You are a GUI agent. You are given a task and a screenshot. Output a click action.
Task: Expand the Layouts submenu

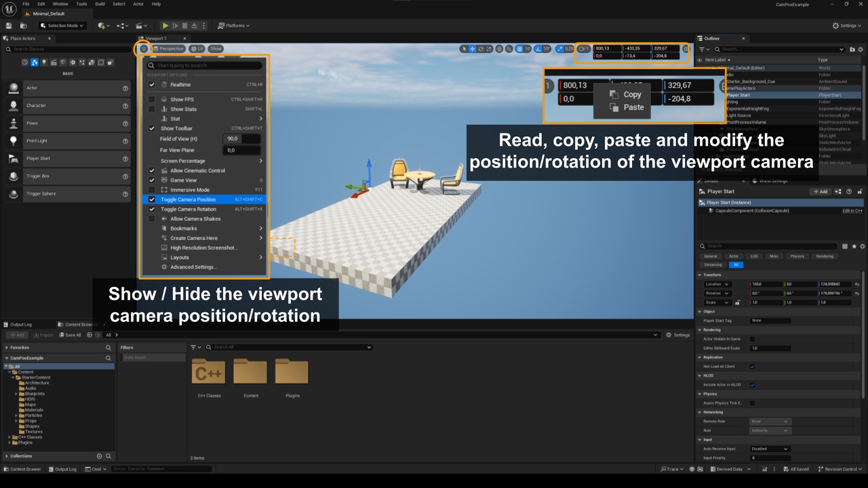[x=203, y=258]
